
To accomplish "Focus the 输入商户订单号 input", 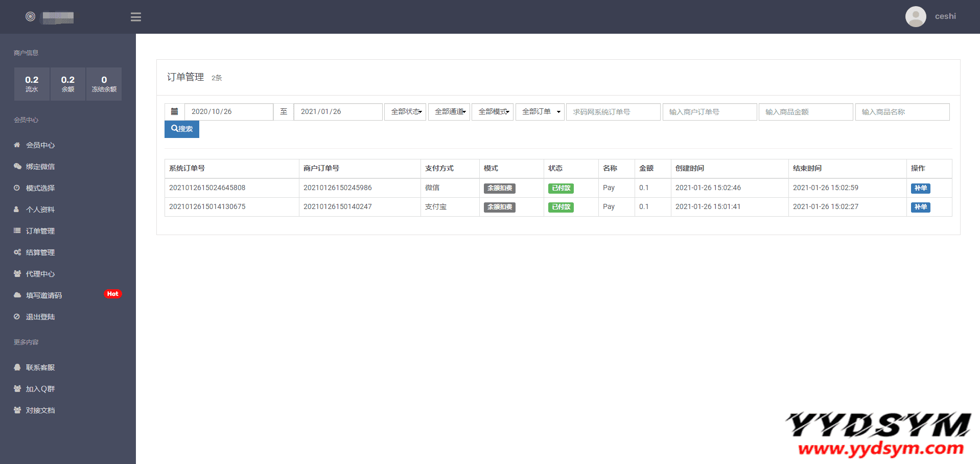I will pos(710,112).
